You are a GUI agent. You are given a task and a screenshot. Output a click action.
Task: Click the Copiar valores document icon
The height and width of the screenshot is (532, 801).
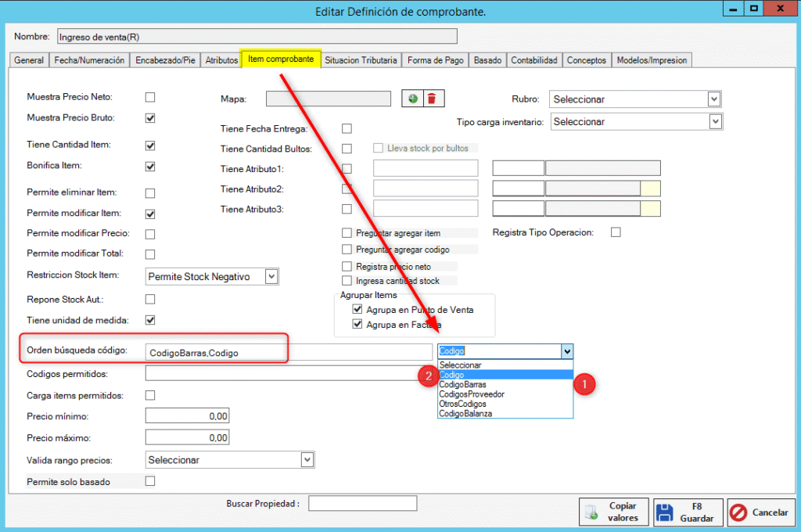coord(591,513)
